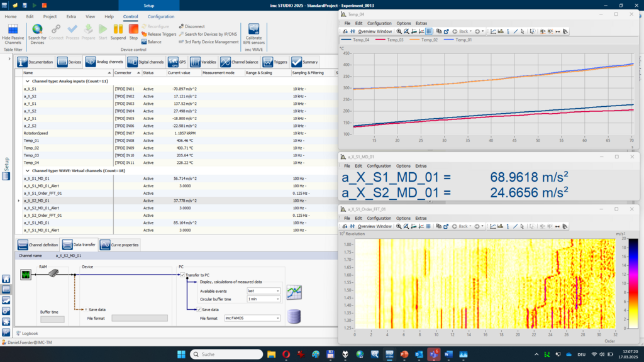Open Extras menu in a_X_S1_MD_01 window
The image size is (644, 362).
point(421,166)
